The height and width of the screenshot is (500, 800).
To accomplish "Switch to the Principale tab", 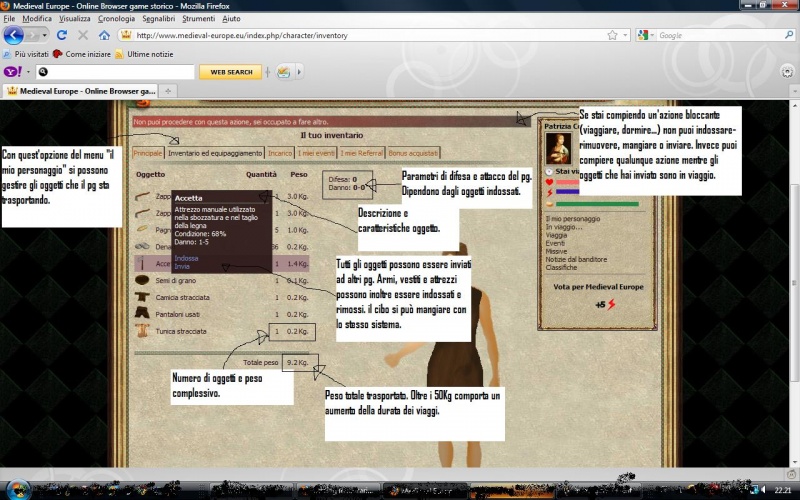I will 147,153.
